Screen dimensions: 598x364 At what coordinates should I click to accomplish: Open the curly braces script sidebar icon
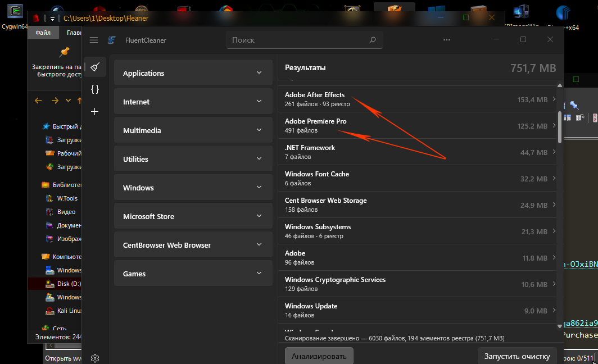pyautogui.click(x=95, y=89)
